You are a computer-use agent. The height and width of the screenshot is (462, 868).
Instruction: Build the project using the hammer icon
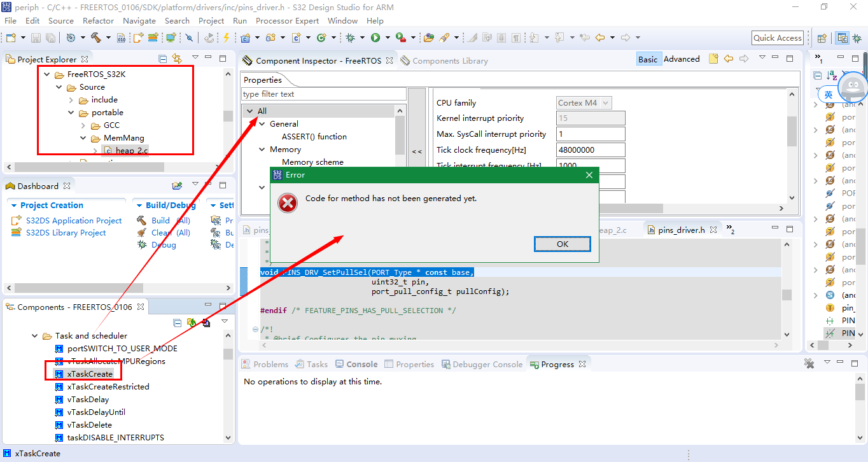point(95,38)
